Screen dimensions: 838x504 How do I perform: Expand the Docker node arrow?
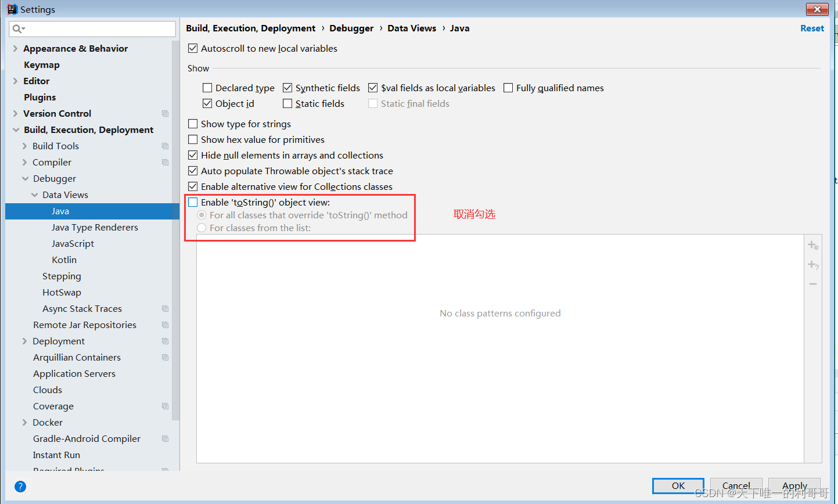(24, 422)
